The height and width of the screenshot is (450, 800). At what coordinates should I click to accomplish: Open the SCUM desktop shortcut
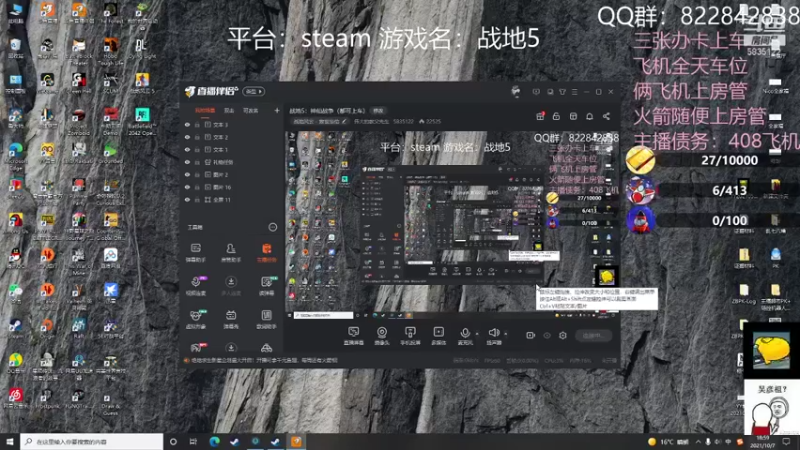(110, 84)
